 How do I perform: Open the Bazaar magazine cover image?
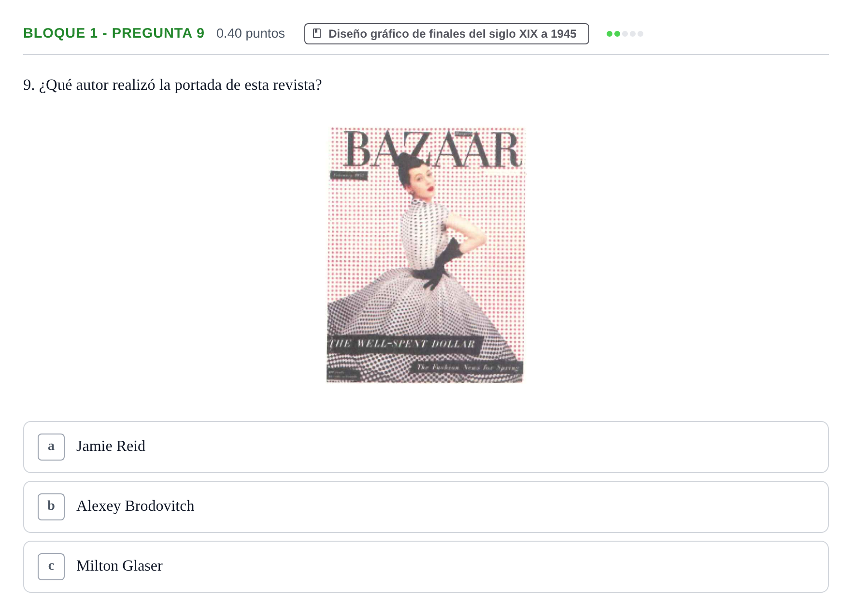click(x=426, y=255)
